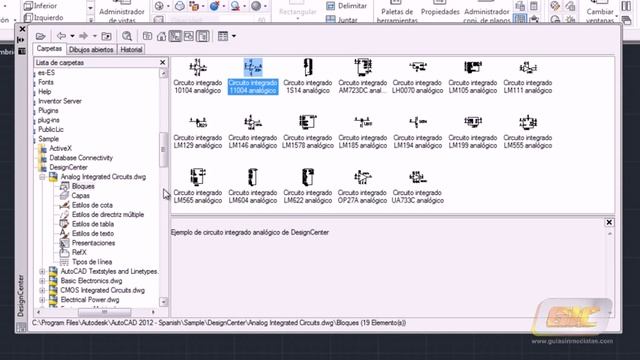This screenshot has height=360, width=640.
Task: Click the Home house icon
Action: click(x=161, y=36)
